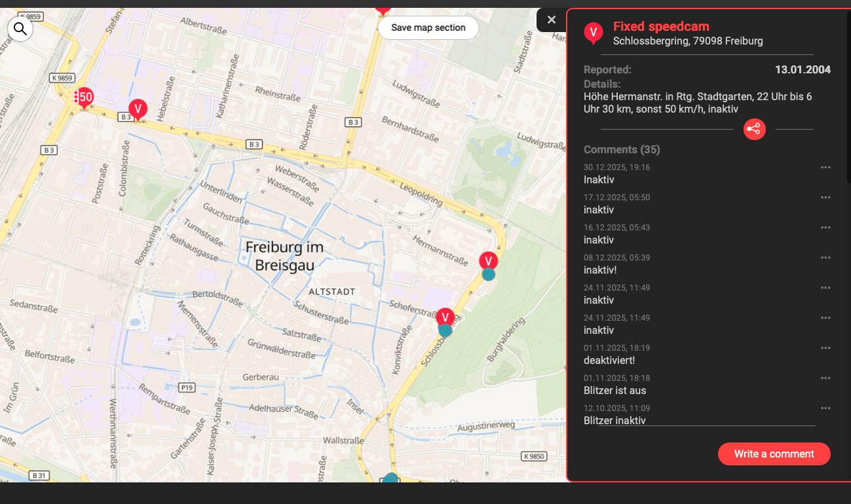Click the Fixed speedcam title
Image resolution: width=851 pixels, height=504 pixels.
(x=661, y=27)
